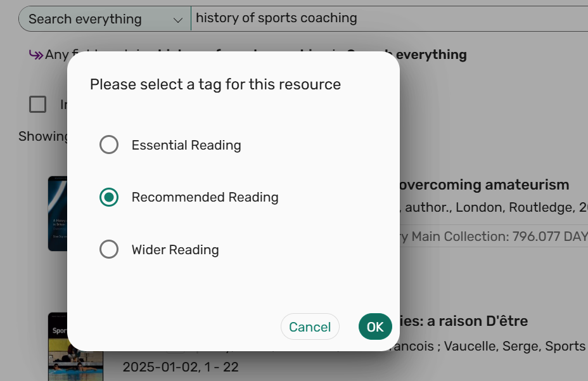Select the Recommended Reading radio option
The image size is (588, 381).
click(x=109, y=197)
